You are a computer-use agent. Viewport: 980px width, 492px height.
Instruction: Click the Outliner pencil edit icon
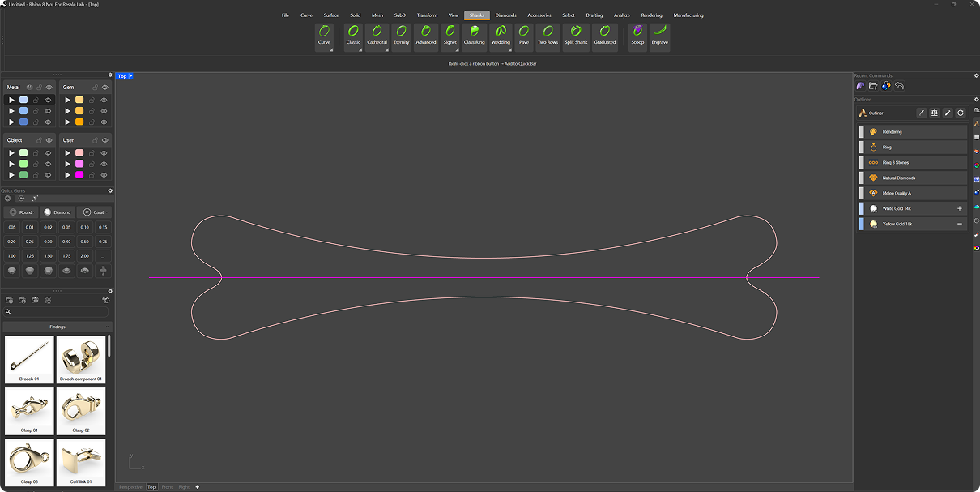point(948,113)
